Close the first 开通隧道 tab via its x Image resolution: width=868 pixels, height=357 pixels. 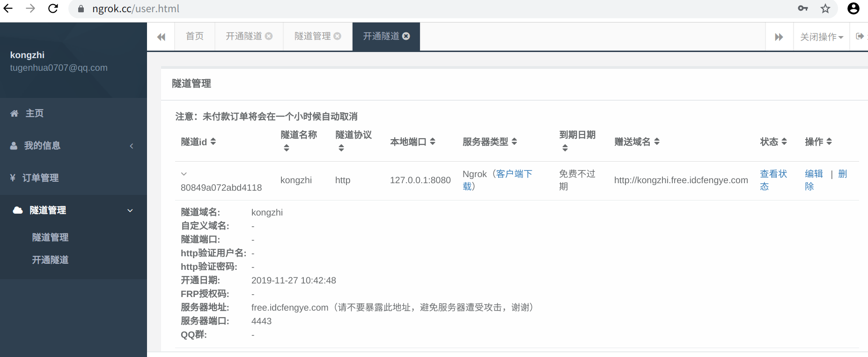tap(269, 36)
